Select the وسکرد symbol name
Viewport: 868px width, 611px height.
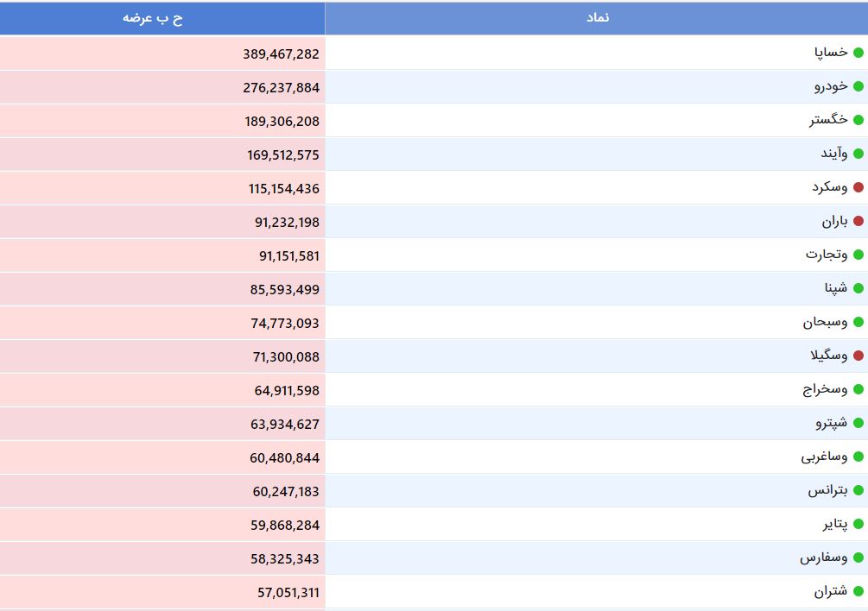pyautogui.click(x=830, y=187)
